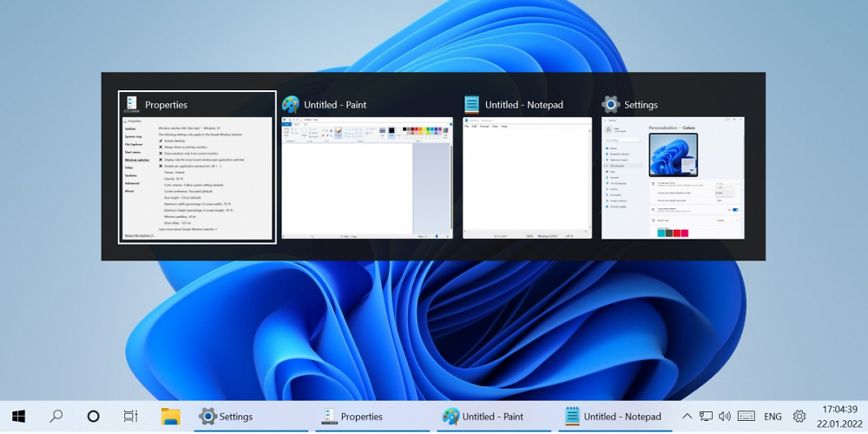
Task: Open taskbar Search magnifier
Action: click(x=56, y=417)
